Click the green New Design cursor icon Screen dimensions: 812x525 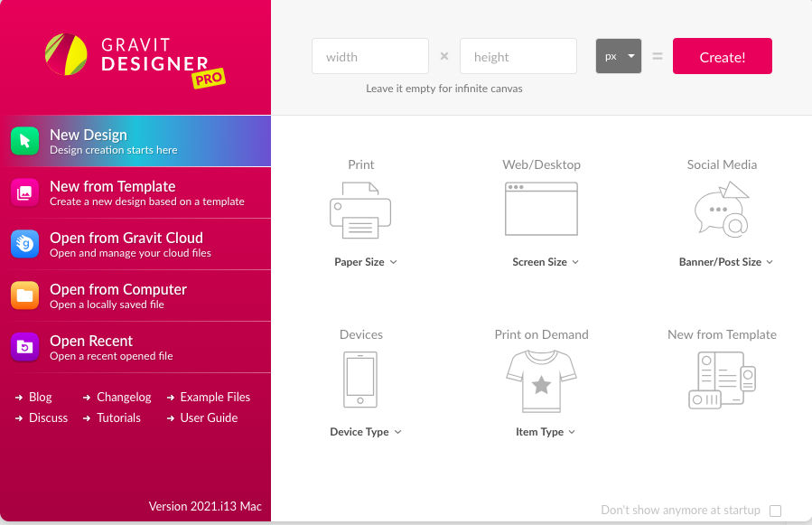tap(25, 141)
